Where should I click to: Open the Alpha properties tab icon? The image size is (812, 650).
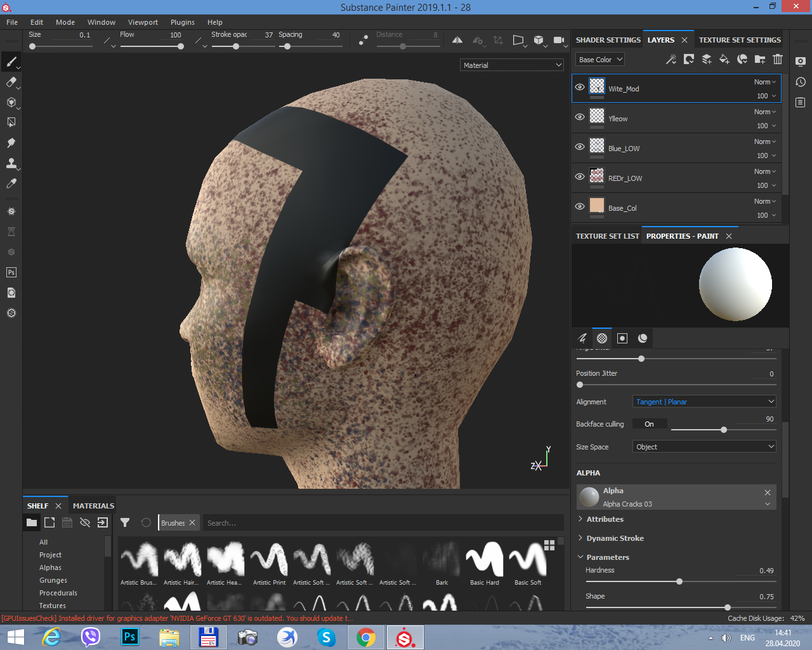[x=602, y=338]
